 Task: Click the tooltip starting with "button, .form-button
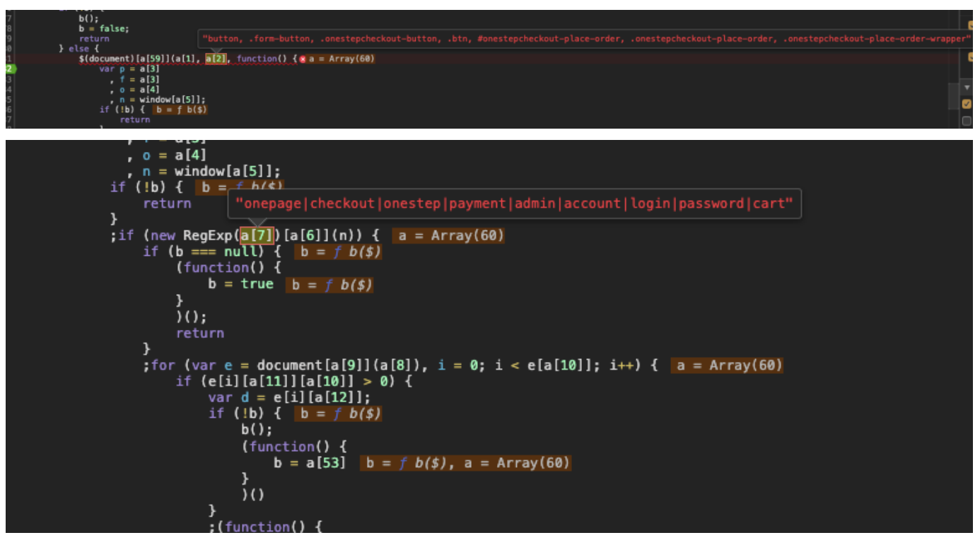pos(587,39)
